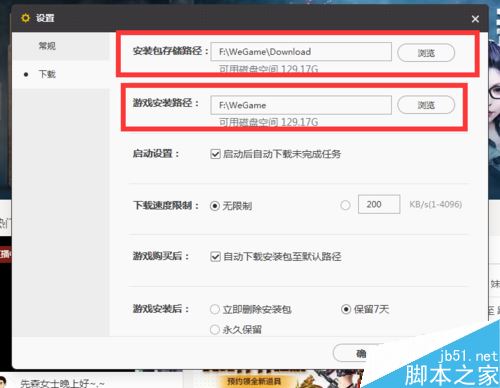
Task: Click the 游戏购买后 label
Action: [x=161, y=256]
